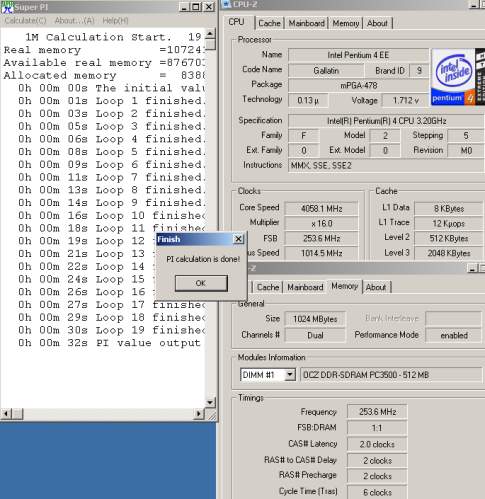Click the CPU-Z title bar icon
Viewport: 485px width, 499px height.
point(226,3)
